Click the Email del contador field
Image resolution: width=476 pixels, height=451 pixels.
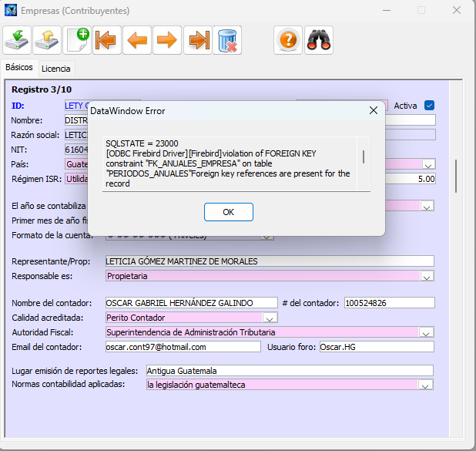[183, 347]
